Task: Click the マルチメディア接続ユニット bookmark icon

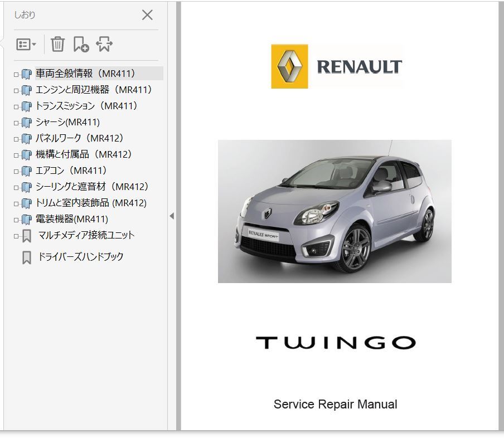Action: pyautogui.click(x=26, y=236)
